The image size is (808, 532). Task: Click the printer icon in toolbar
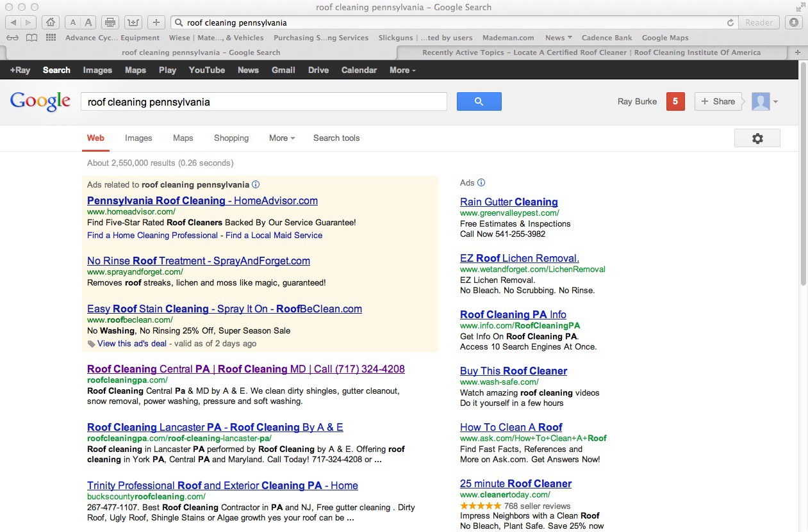pos(110,22)
